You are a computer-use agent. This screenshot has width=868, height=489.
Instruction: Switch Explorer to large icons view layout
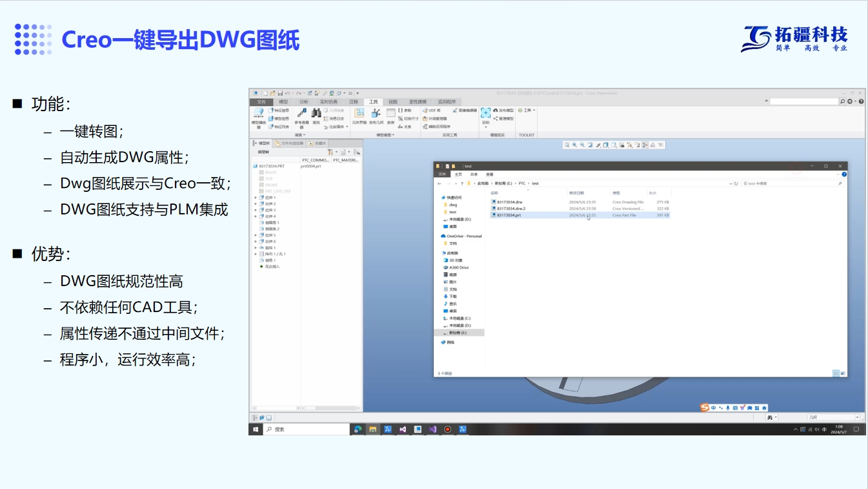[x=842, y=373]
